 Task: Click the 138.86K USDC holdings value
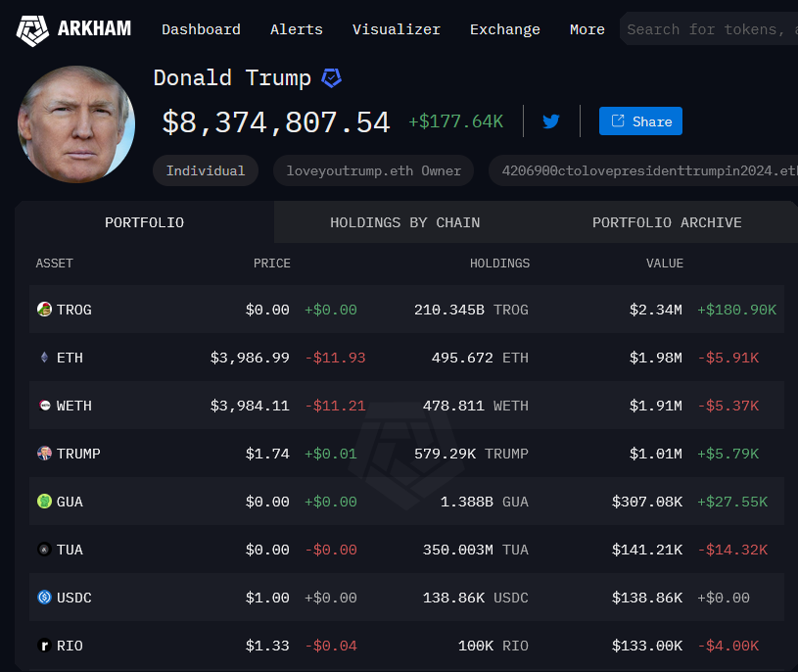click(475, 598)
